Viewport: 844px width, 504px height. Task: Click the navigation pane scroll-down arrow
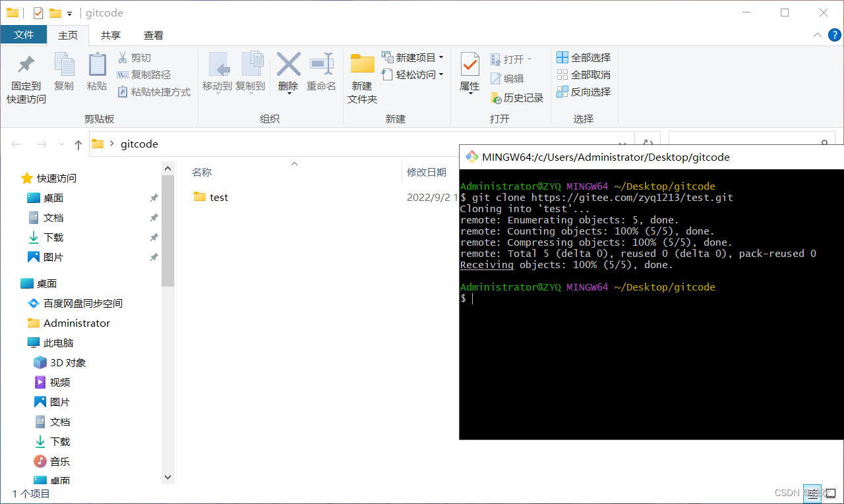pos(167,477)
